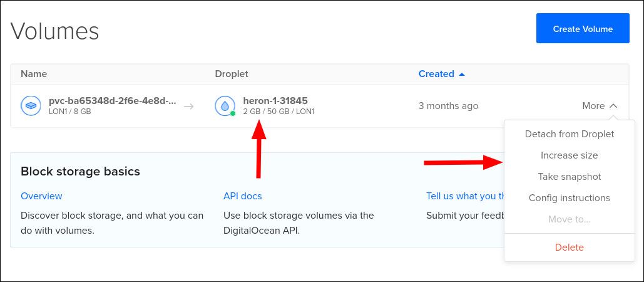The width and height of the screenshot is (644, 282).
Task: Collapse the More menu chevron
Action: click(613, 106)
